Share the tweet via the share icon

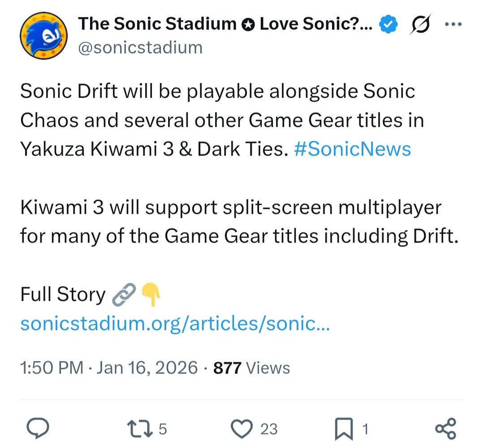[445, 429]
